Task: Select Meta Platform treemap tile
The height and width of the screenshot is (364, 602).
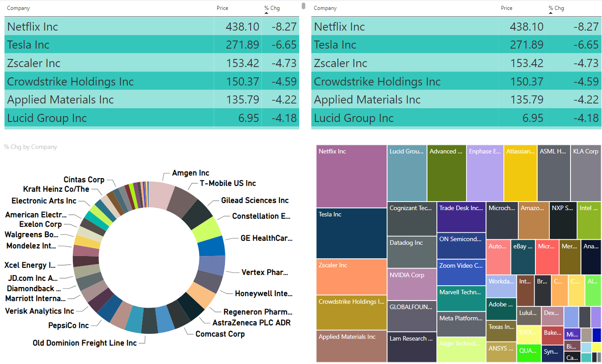Action: 462,324
